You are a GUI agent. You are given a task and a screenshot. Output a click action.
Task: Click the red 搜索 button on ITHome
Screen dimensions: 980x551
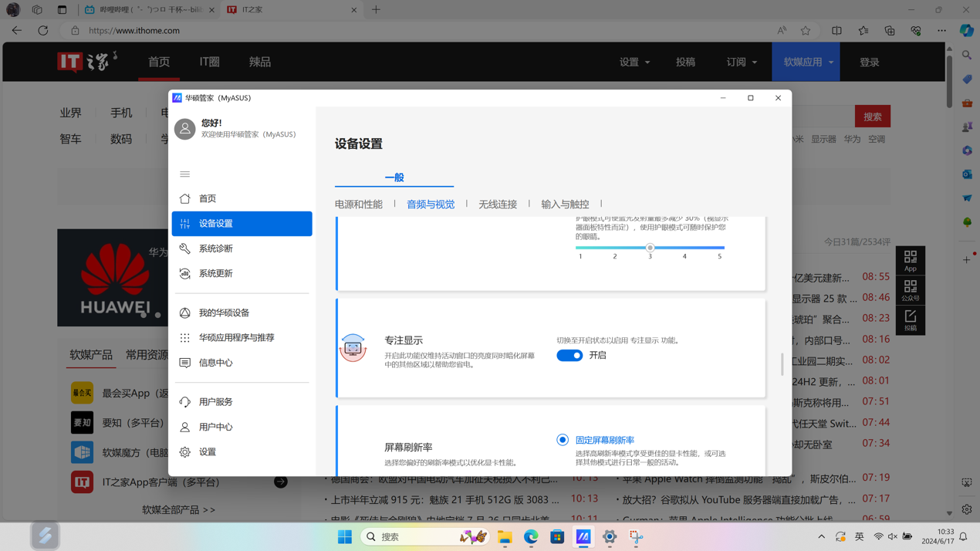pos(872,117)
